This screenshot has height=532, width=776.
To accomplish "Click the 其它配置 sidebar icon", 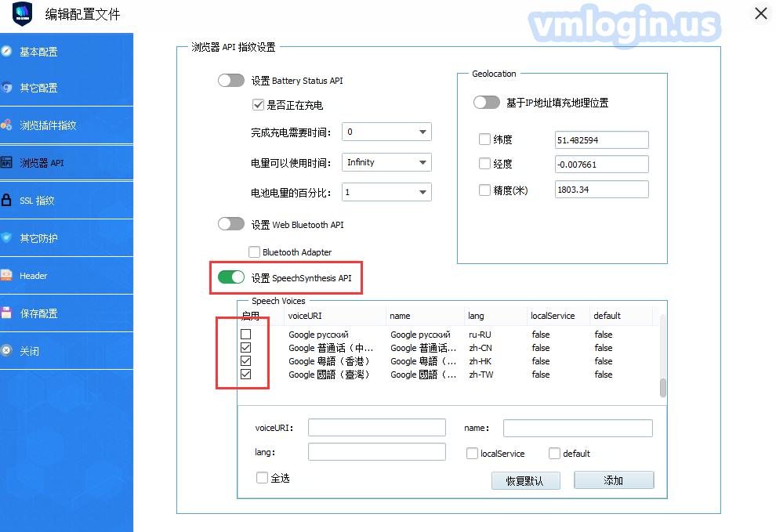I will click(x=7, y=88).
